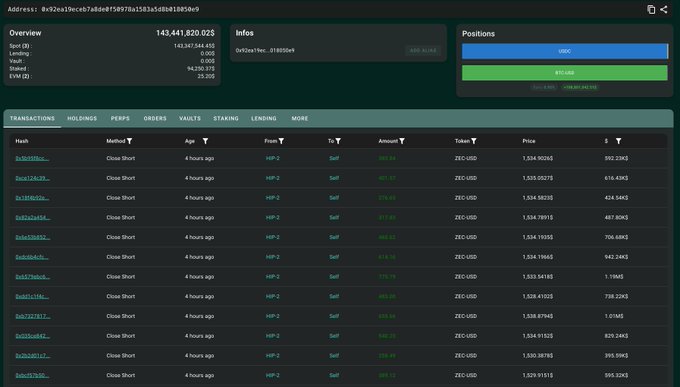Open hash link in the 487.80K$ row
Viewport: 680px width, 387px height.
[x=33, y=218]
